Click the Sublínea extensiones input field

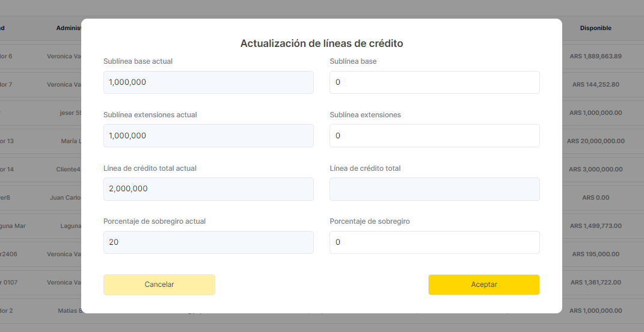tap(434, 136)
